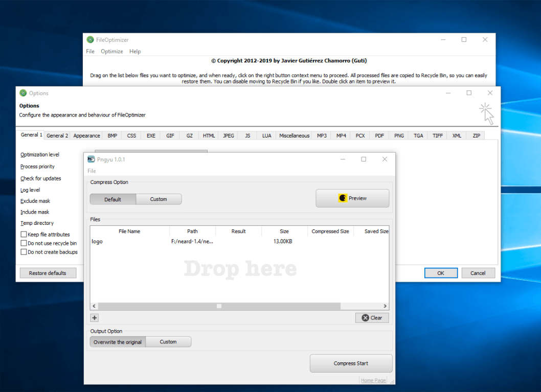
Task: Open the Home Page link in Pngyu
Action: click(373, 380)
